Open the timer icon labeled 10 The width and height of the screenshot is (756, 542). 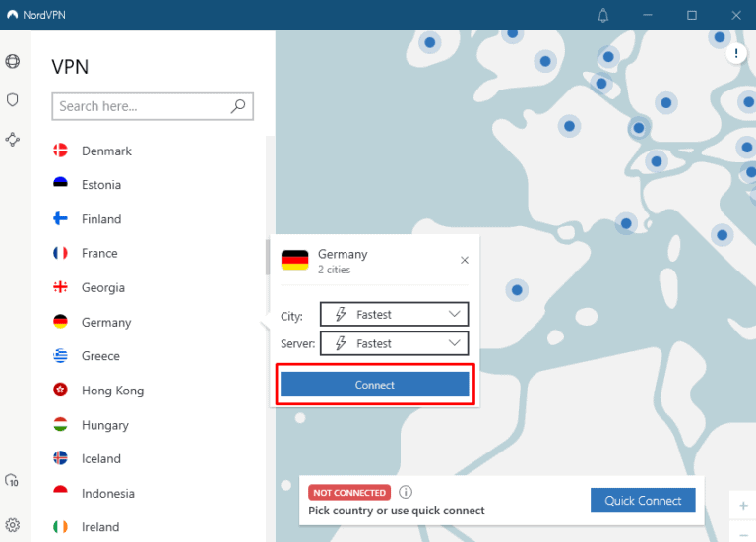coord(13,480)
